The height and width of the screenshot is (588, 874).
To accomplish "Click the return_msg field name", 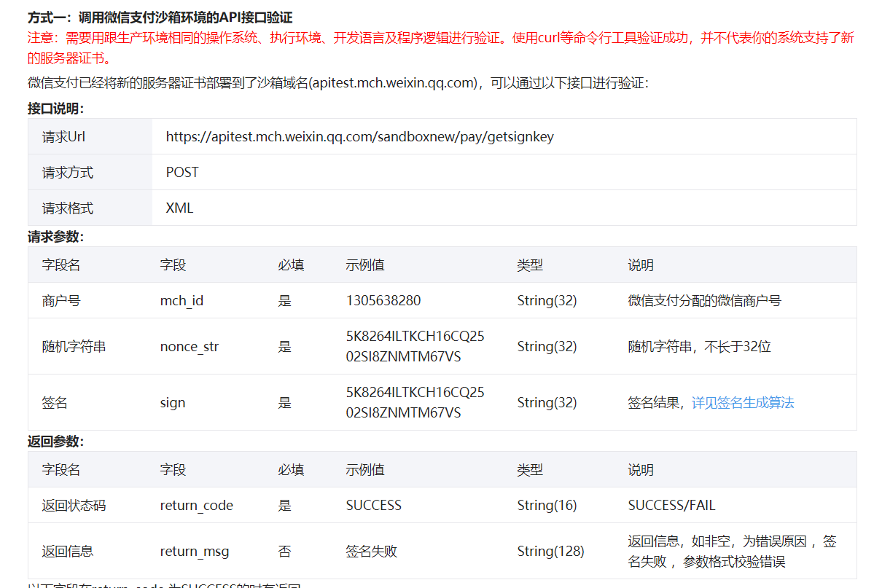I will tap(195, 552).
